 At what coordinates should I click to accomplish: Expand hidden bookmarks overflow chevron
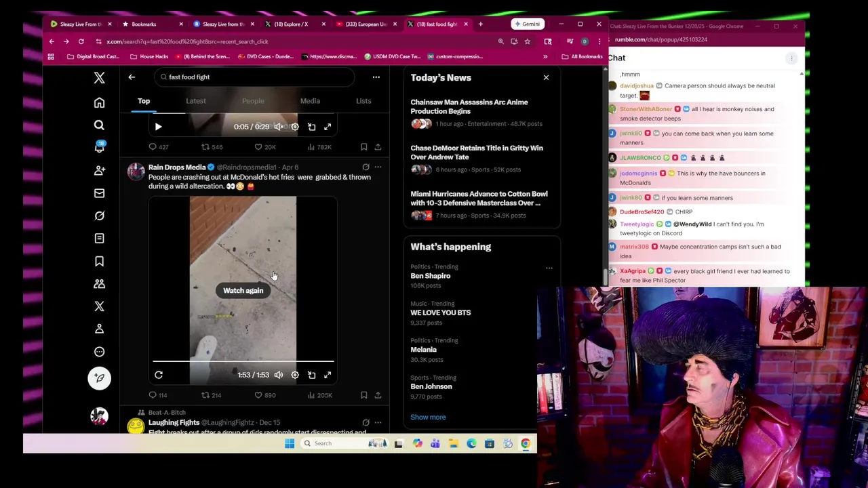pos(545,56)
